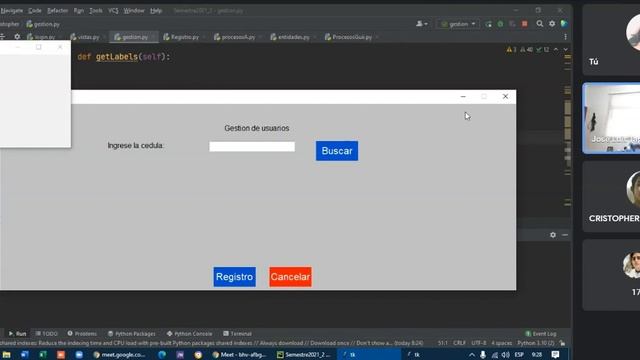Click the user account icon dropdown
Viewport: 640px width, 360px height.
(x=422, y=24)
